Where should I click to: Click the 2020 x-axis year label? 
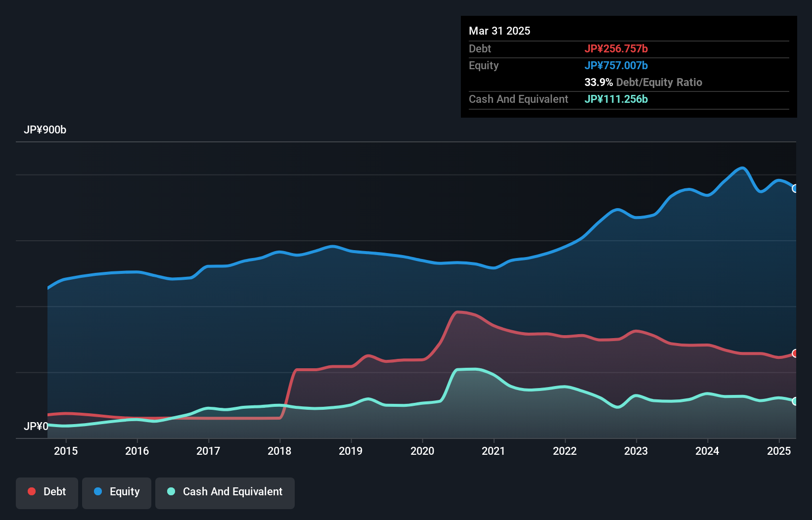(422, 451)
